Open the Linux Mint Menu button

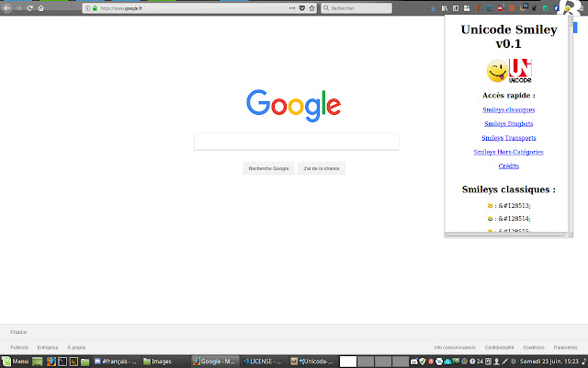15,362
